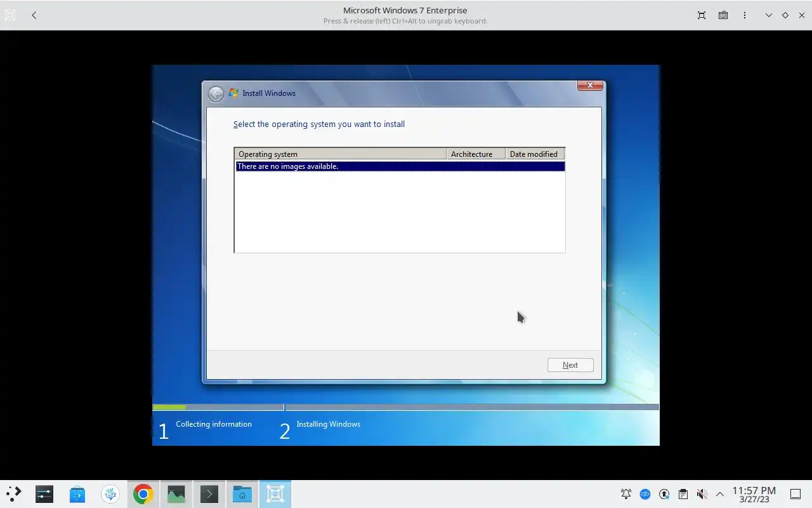812x508 pixels.
Task: Open the notifications bell in tray
Action: coord(626,494)
